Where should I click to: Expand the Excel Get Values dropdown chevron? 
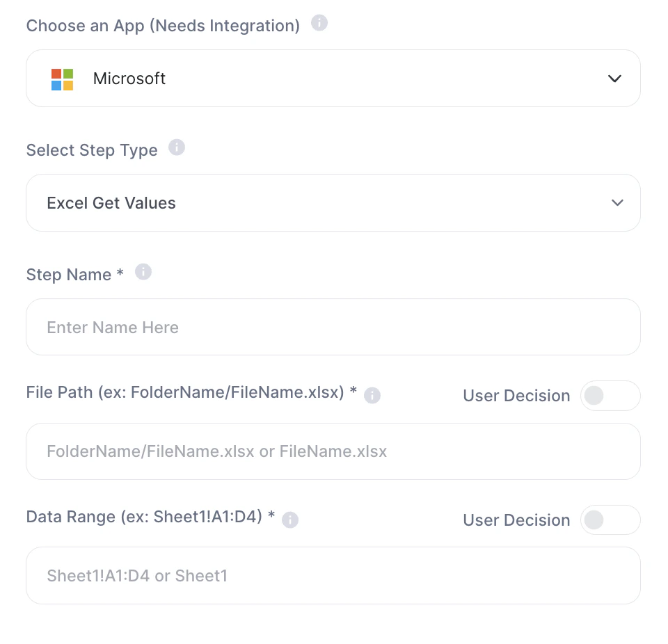[x=617, y=203]
